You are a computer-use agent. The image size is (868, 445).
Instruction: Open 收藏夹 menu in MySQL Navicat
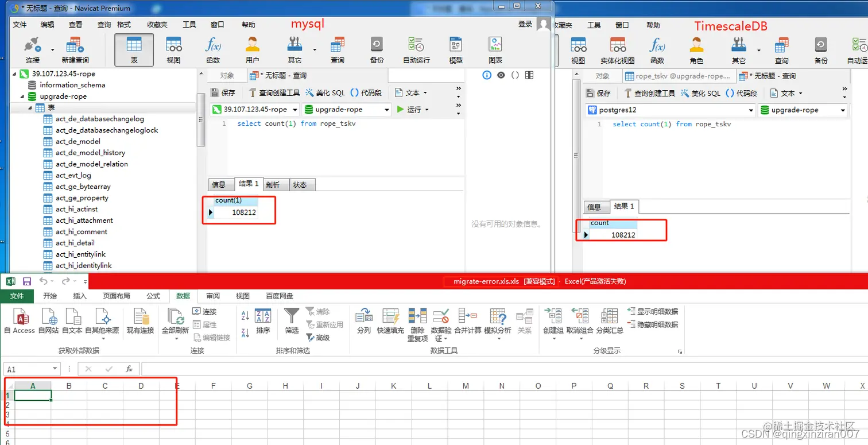pyautogui.click(x=157, y=25)
